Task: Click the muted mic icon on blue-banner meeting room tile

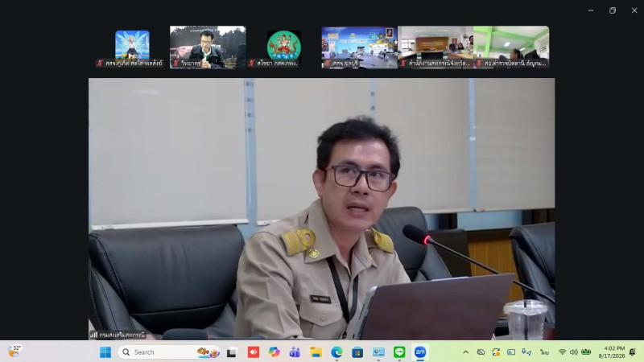Action: (x=328, y=64)
